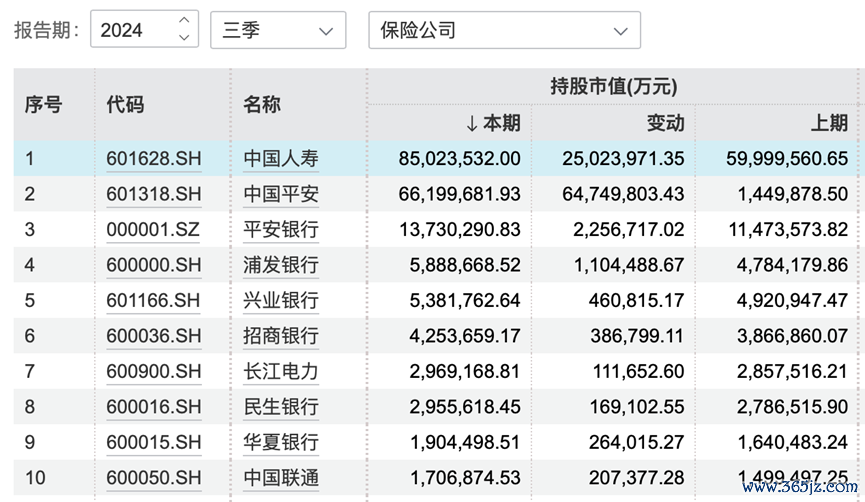The image size is (865, 502).
Task: Open stock code 601318.SH link
Action: [x=154, y=194]
